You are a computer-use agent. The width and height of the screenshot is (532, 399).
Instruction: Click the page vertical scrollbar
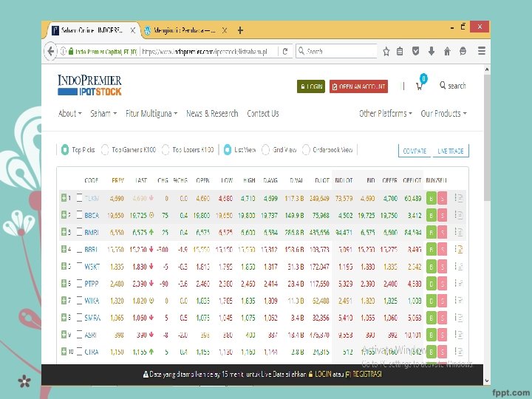point(487,137)
